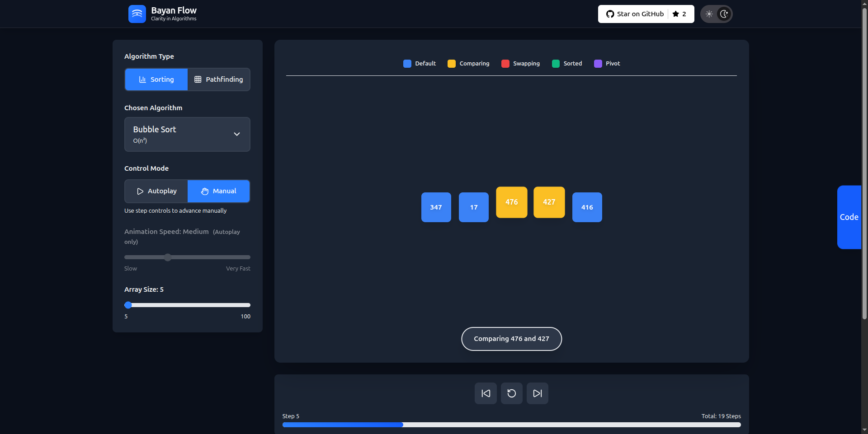Click the star count badge showing 2

[x=679, y=14]
